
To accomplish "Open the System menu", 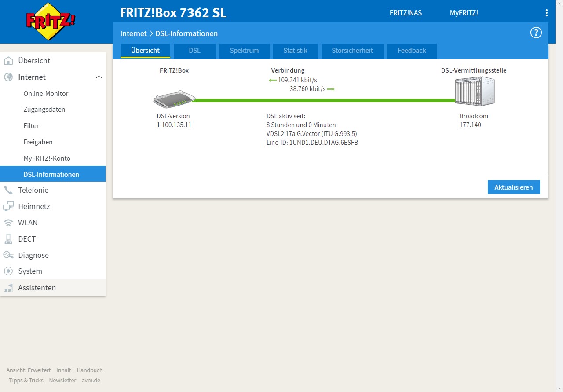I will point(53,271).
